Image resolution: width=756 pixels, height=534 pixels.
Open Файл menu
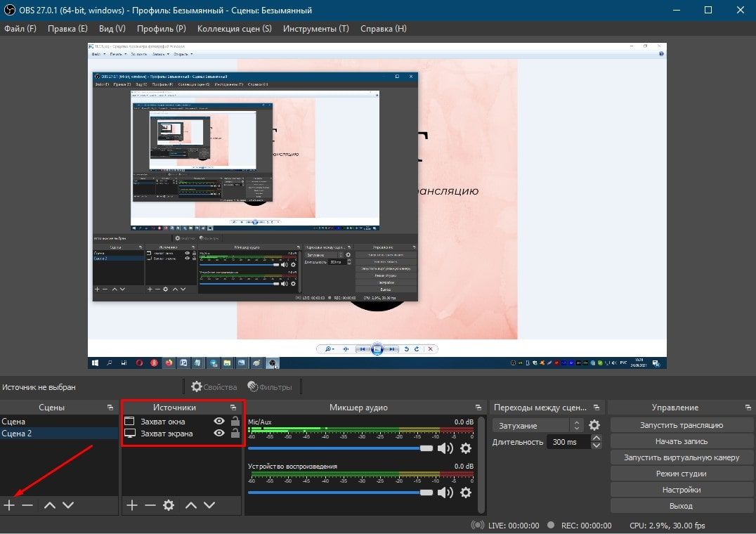point(20,28)
